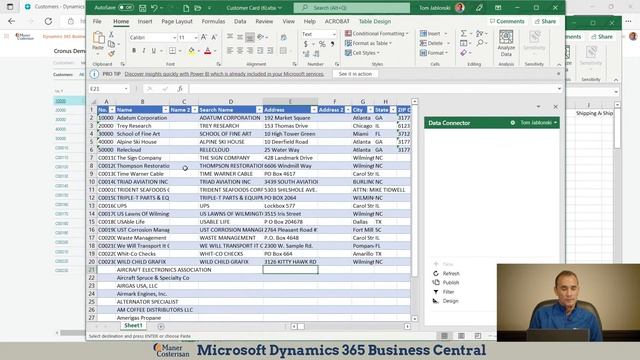Open the Power BI pro tip link

[x=224, y=74]
